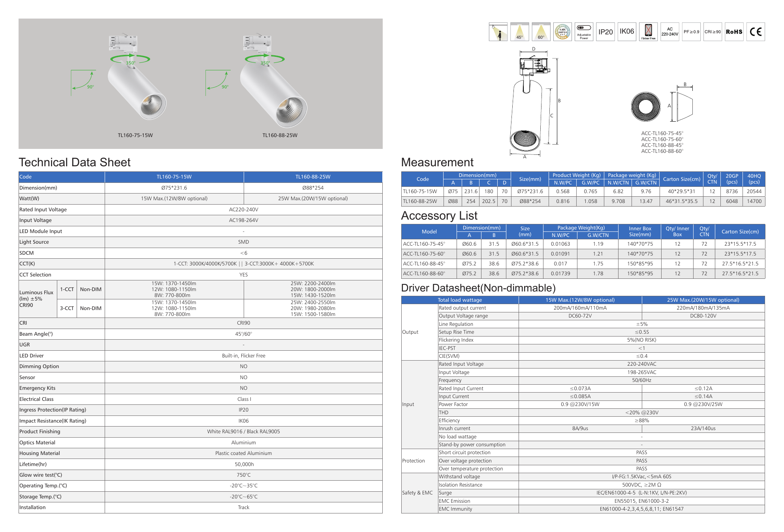Select the 60° beam angle icon
Screen dimensions: 784x532
coord(541,32)
